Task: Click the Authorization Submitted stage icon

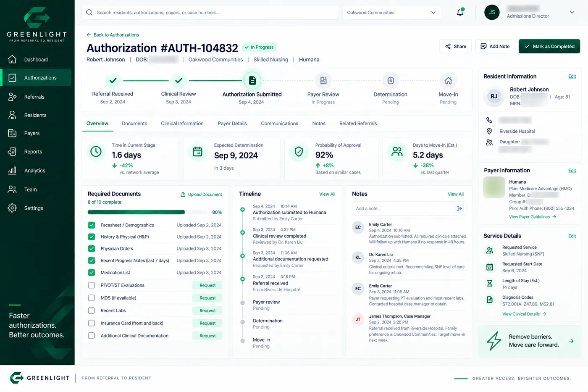Action: pyautogui.click(x=252, y=80)
